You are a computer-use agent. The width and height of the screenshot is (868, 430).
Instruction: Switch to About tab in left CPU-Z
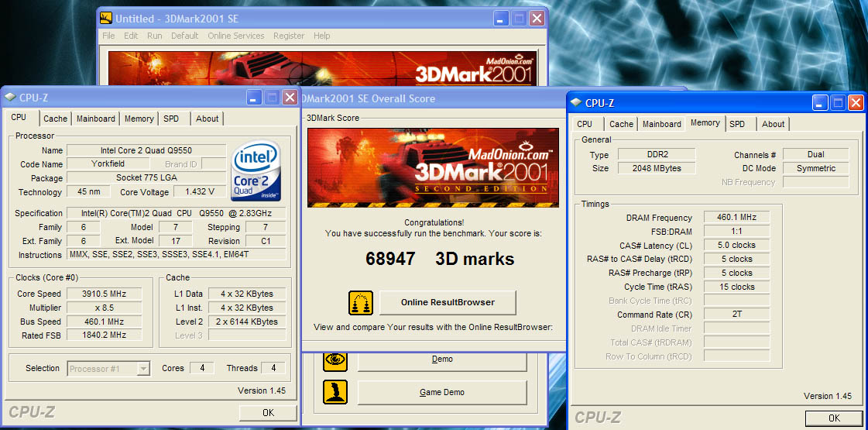click(207, 119)
